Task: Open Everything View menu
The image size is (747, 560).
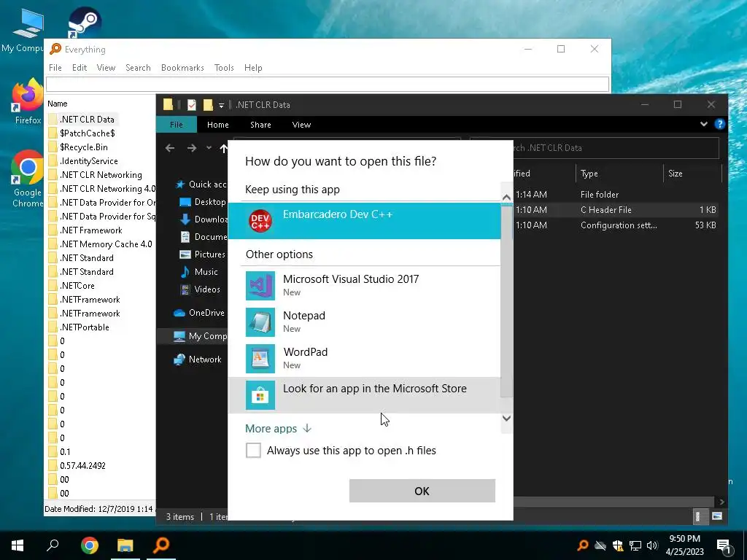Action: pos(107,68)
